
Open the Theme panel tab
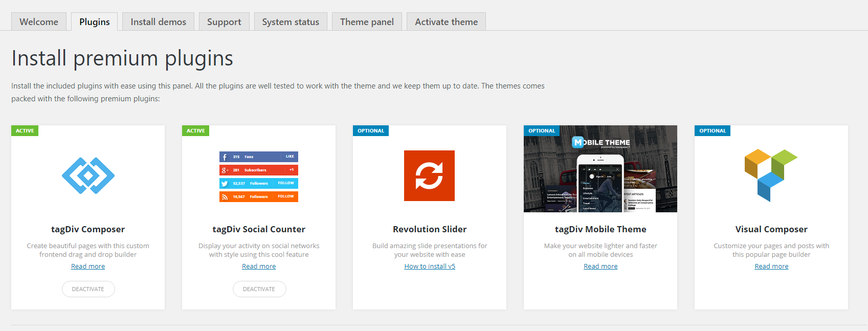point(367,21)
